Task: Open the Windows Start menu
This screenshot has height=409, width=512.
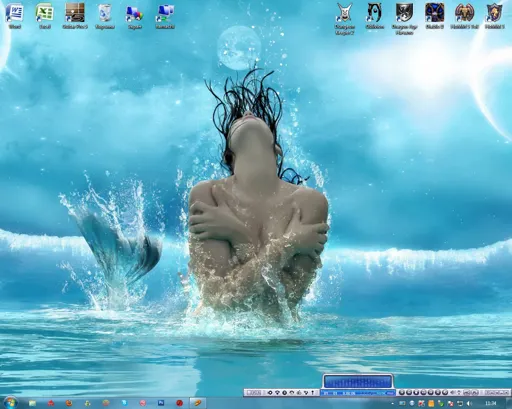Action: click(10, 402)
